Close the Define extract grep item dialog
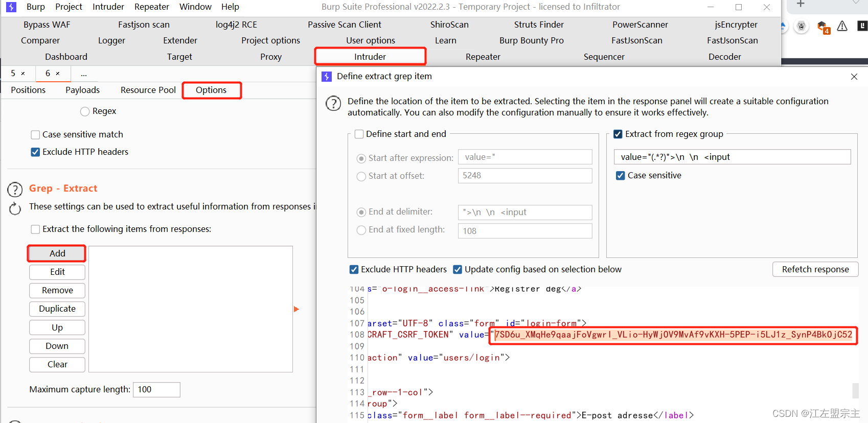The height and width of the screenshot is (423, 868). [x=854, y=77]
